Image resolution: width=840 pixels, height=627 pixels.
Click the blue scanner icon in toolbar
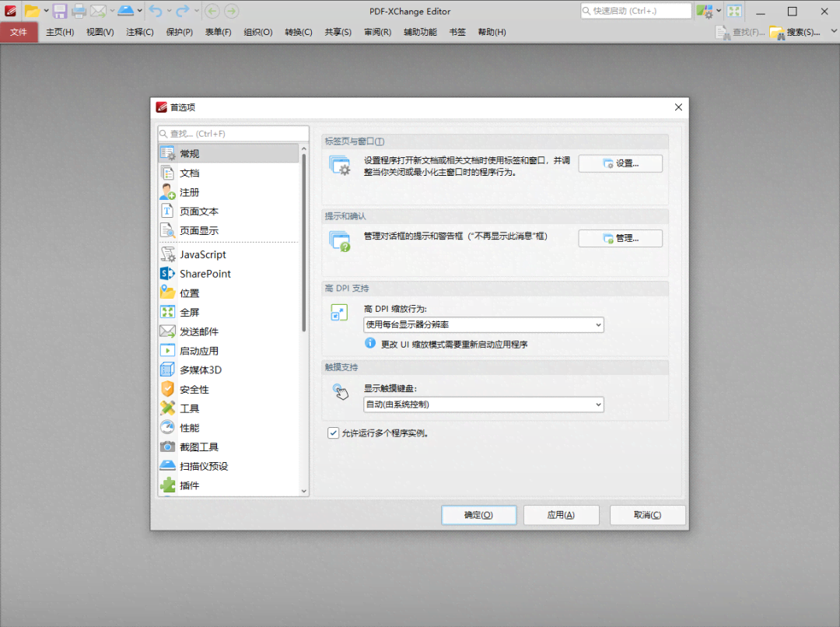click(x=125, y=11)
